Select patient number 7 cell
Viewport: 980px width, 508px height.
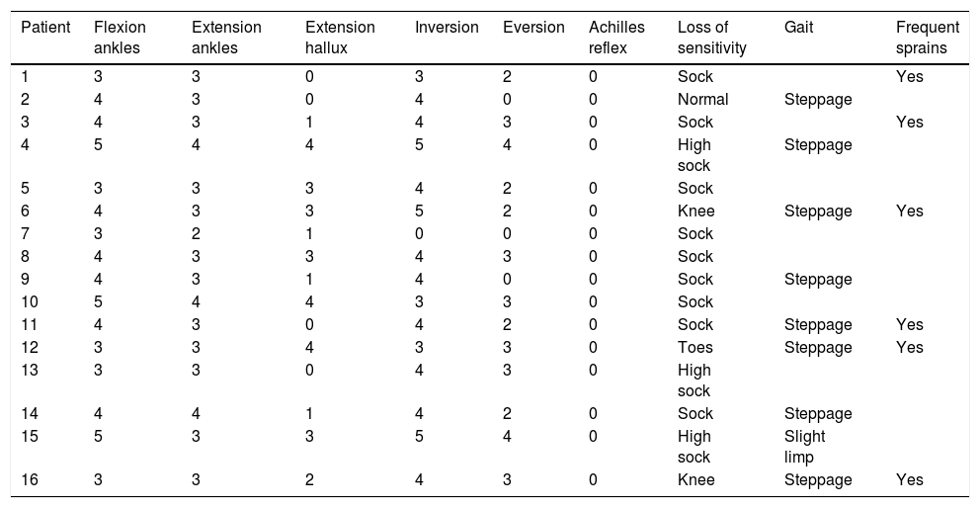coord(25,234)
